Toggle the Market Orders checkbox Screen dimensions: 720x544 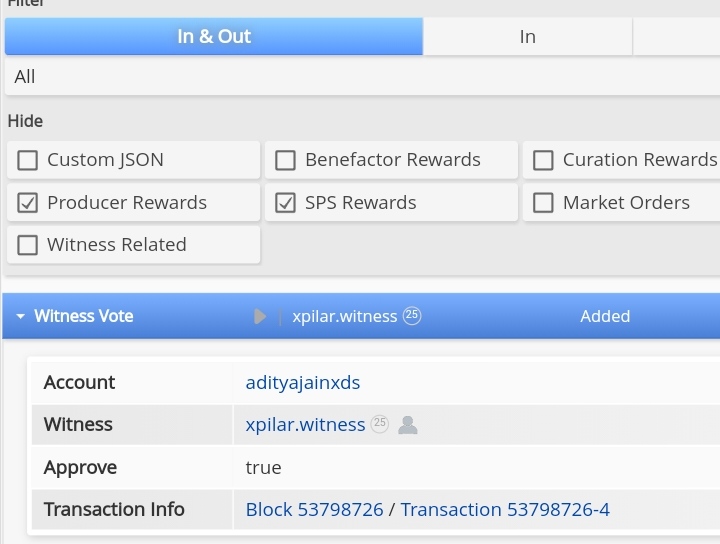tap(544, 203)
